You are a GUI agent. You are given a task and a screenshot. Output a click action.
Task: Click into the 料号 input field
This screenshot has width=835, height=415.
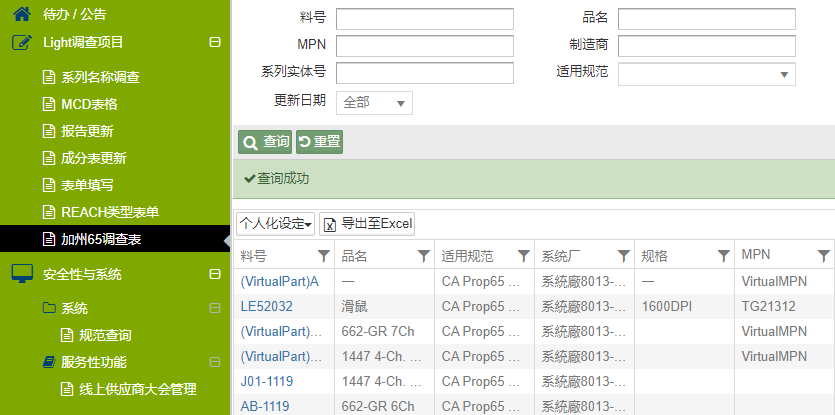(424, 20)
